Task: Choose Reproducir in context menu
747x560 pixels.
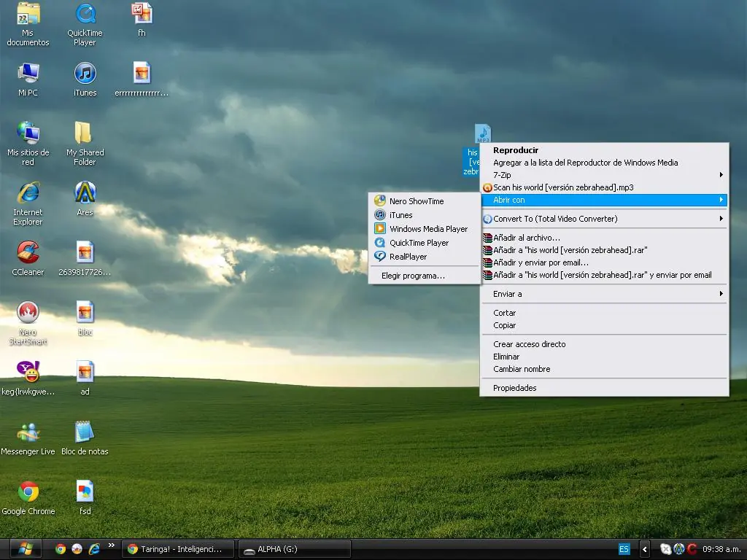Action: pyautogui.click(x=604, y=150)
